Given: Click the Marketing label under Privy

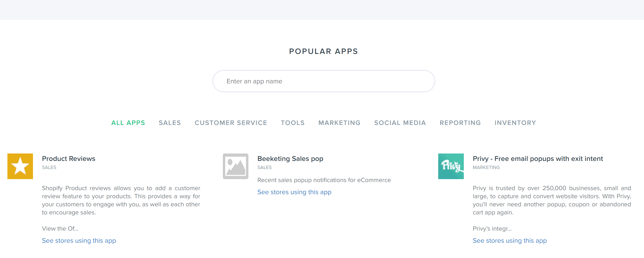Looking at the screenshot, I should tap(486, 167).
